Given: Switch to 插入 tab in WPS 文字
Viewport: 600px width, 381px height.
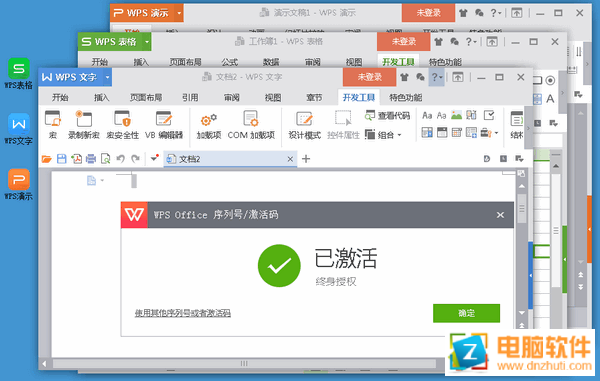Looking at the screenshot, I should [x=101, y=98].
